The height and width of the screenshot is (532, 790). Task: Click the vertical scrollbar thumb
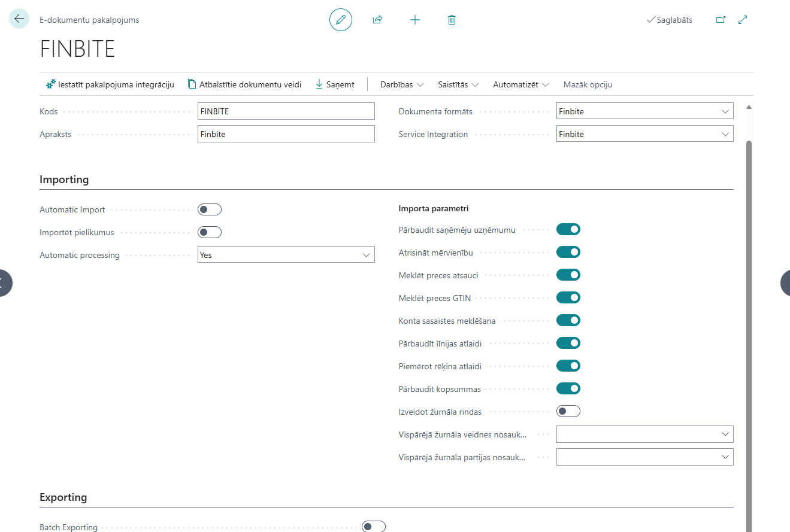point(749,335)
